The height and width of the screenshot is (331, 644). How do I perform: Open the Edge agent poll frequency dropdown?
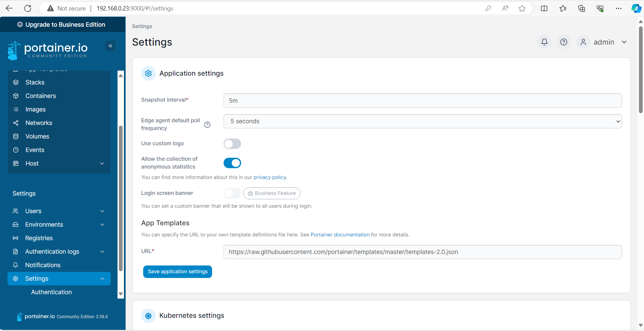[422, 121]
